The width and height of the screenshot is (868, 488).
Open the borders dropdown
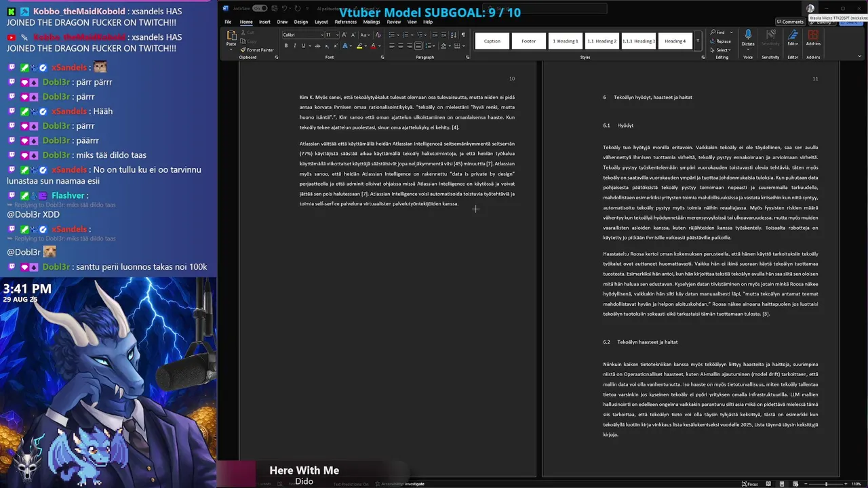pos(464,46)
